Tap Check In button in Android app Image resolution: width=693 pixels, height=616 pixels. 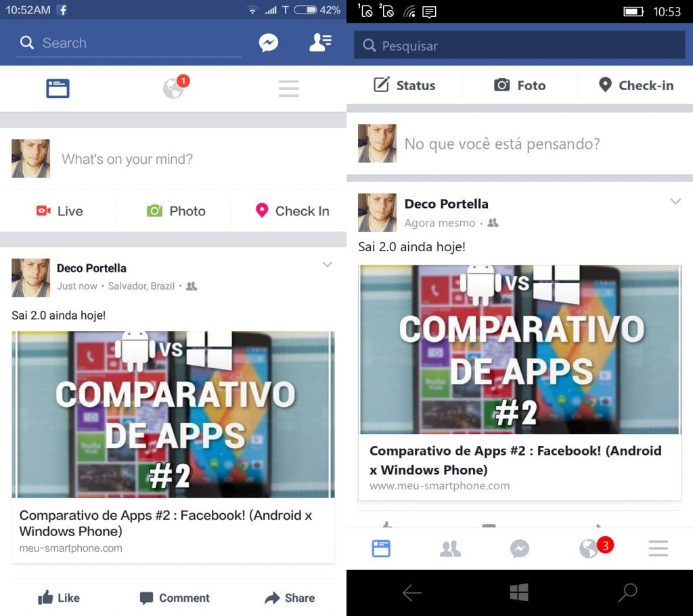[x=292, y=211]
